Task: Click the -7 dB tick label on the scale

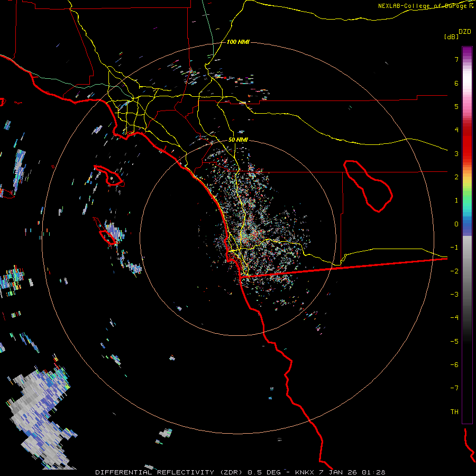Action: (454, 388)
